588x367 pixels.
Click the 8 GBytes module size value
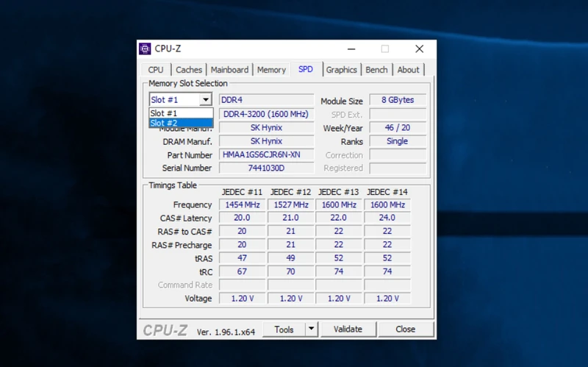point(398,100)
